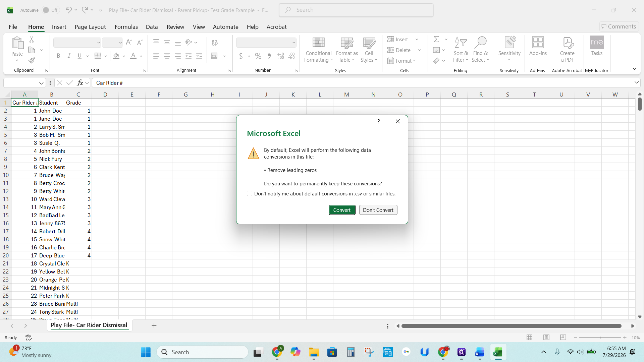Click the horizontal scrollbar
This screenshot has width=644, height=362.
coord(512,326)
